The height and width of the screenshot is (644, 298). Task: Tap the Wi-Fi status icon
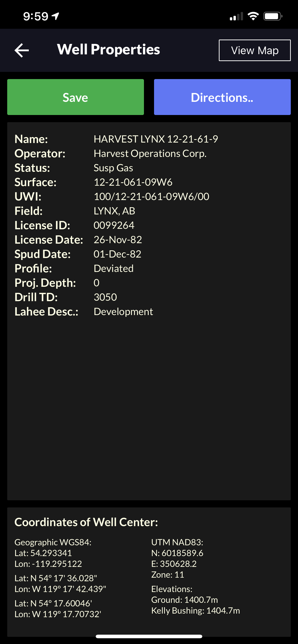click(253, 16)
